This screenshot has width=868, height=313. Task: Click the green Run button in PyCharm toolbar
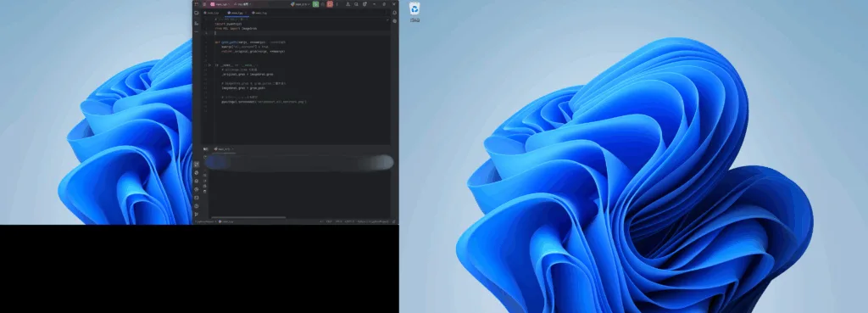(x=315, y=4)
